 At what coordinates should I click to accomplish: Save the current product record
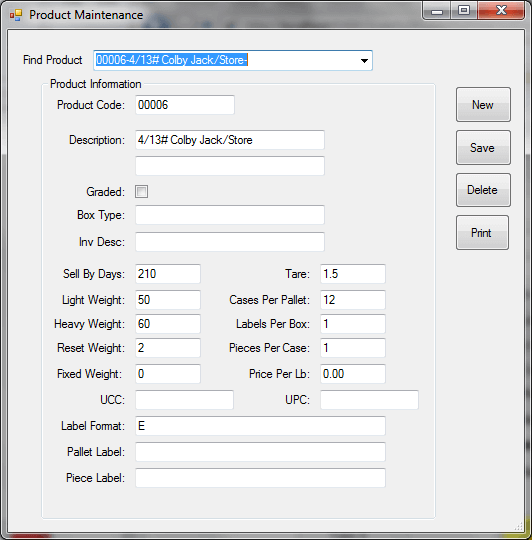pos(483,148)
